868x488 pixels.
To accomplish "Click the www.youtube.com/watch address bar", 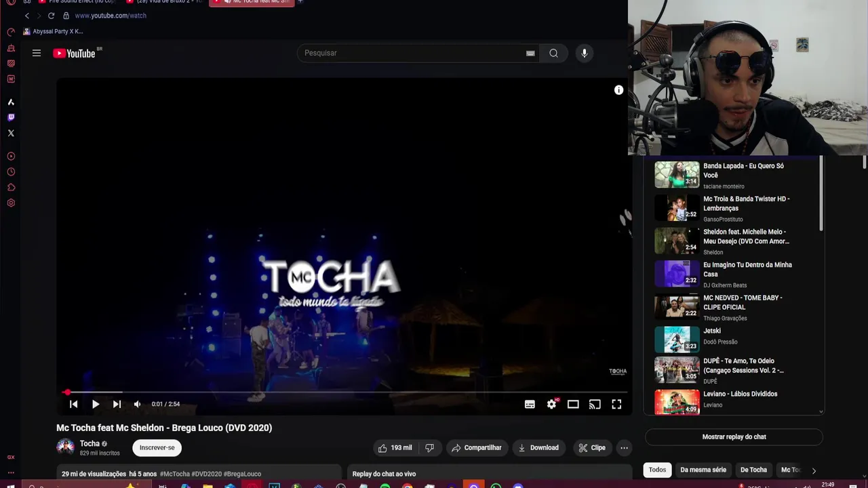I will point(111,16).
